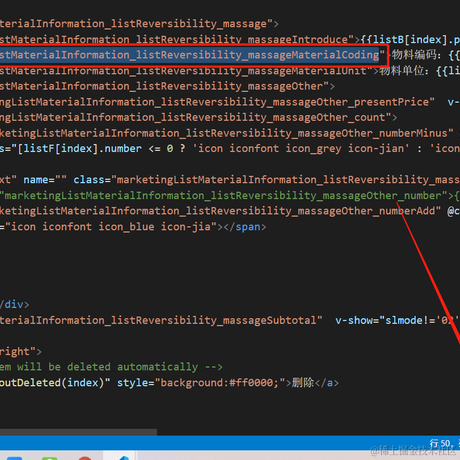Click 'listF[index].number' in the class binding
Viewport: 460px width, 460px height.
pyautogui.click(x=83, y=148)
